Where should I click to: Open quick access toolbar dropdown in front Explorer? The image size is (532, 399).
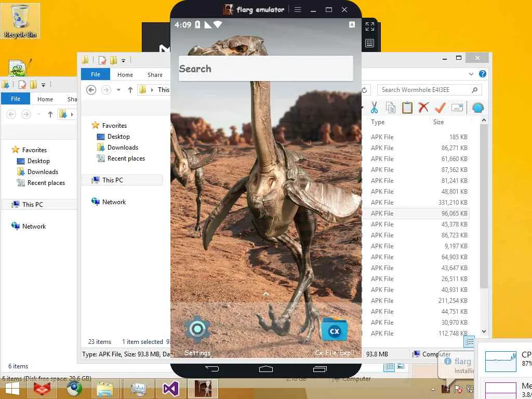[x=124, y=61]
